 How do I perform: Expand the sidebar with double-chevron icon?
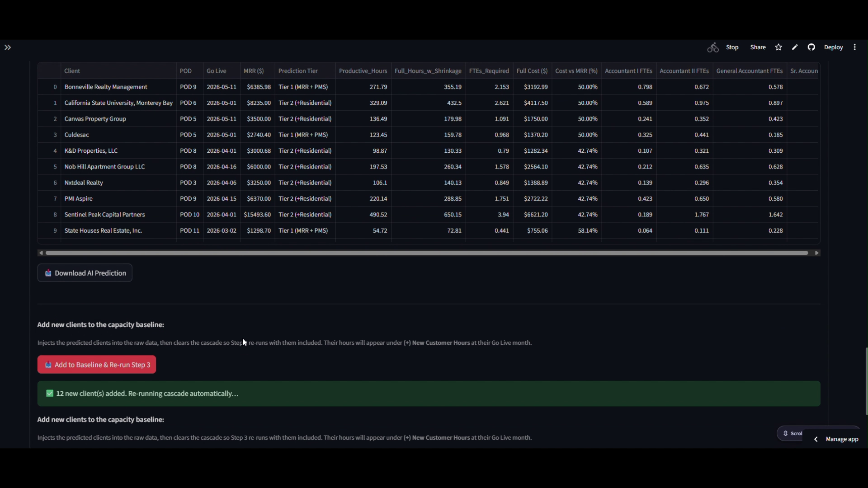tap(8, 47)
